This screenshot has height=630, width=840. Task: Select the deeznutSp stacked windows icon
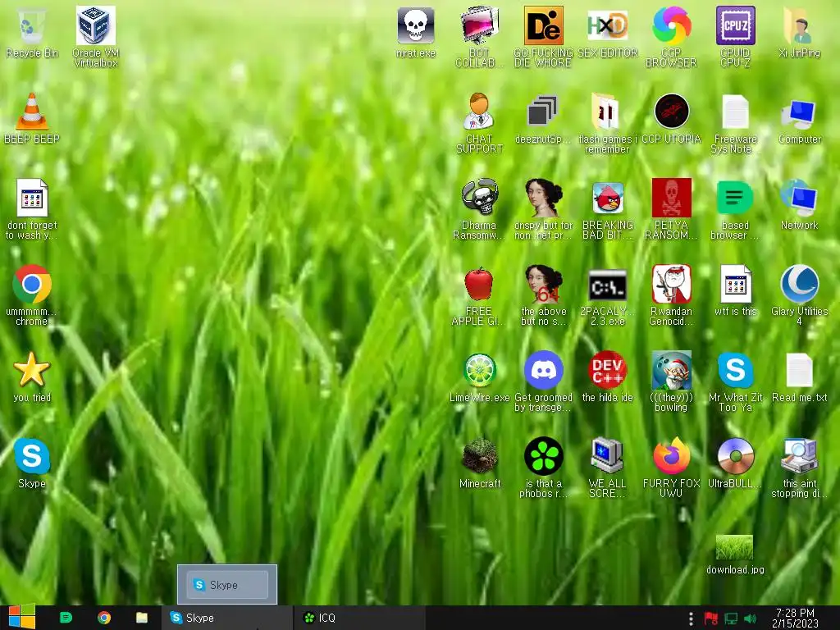[543, 112]
